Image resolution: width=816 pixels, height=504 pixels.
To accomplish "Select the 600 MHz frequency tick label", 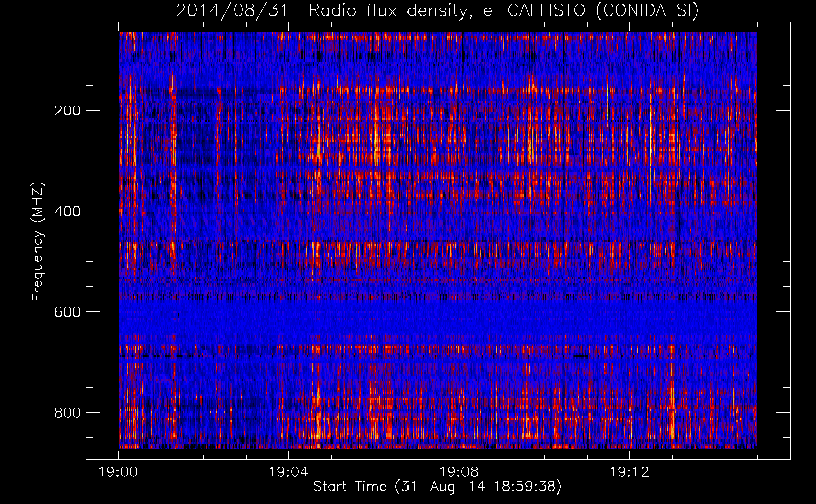I will tap(67, 312).
